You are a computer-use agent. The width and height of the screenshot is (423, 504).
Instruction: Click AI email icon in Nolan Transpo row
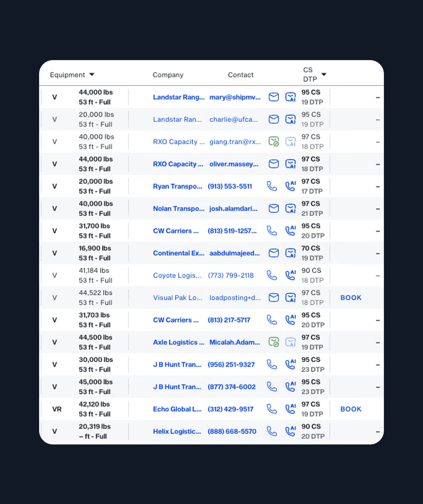[x=290, y=209]
